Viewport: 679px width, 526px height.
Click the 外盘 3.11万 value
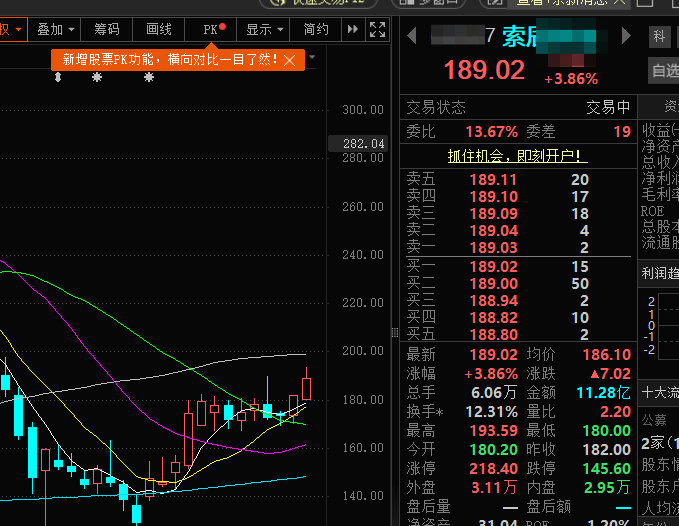(494, 488)
